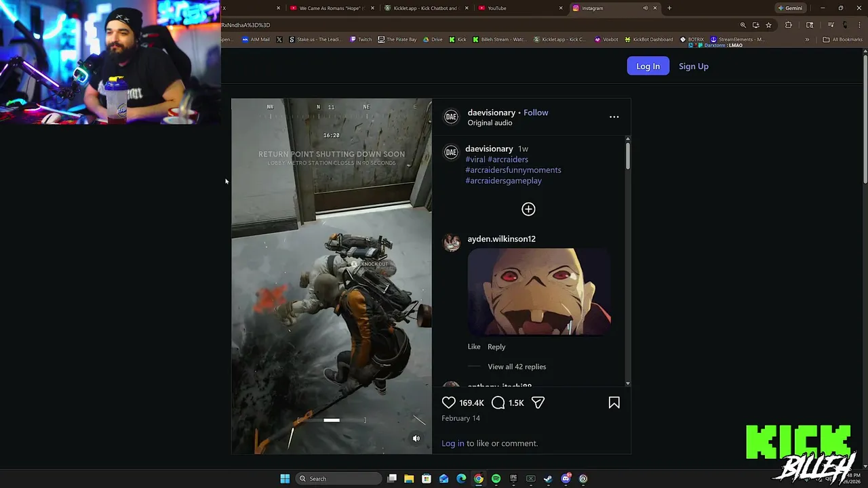Open Microsoft Edge from the taskbar

[x=461, y=479]
